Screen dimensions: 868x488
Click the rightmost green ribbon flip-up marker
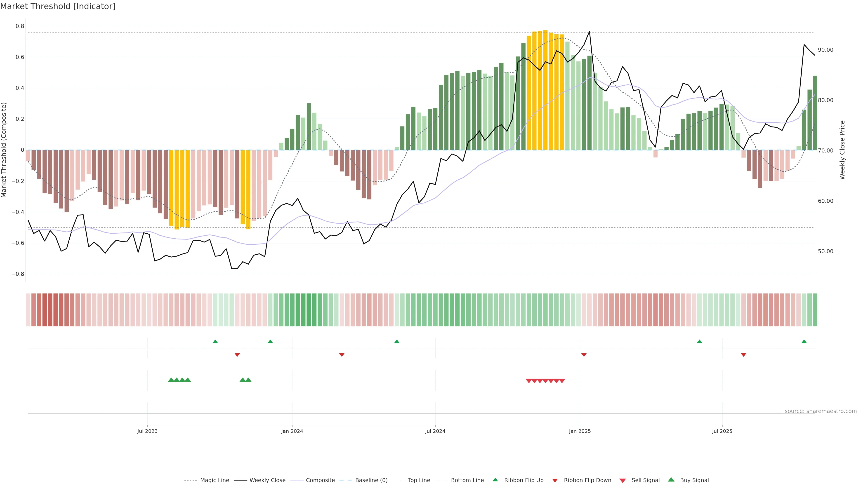(x=804, y=342)
